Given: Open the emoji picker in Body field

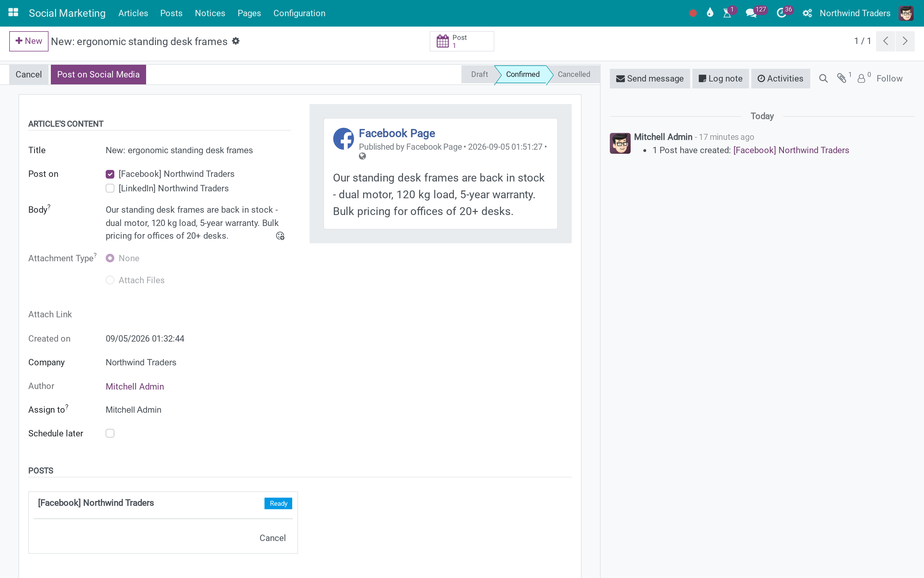Looking at the screenshot, I should click(x=280, y=236).
